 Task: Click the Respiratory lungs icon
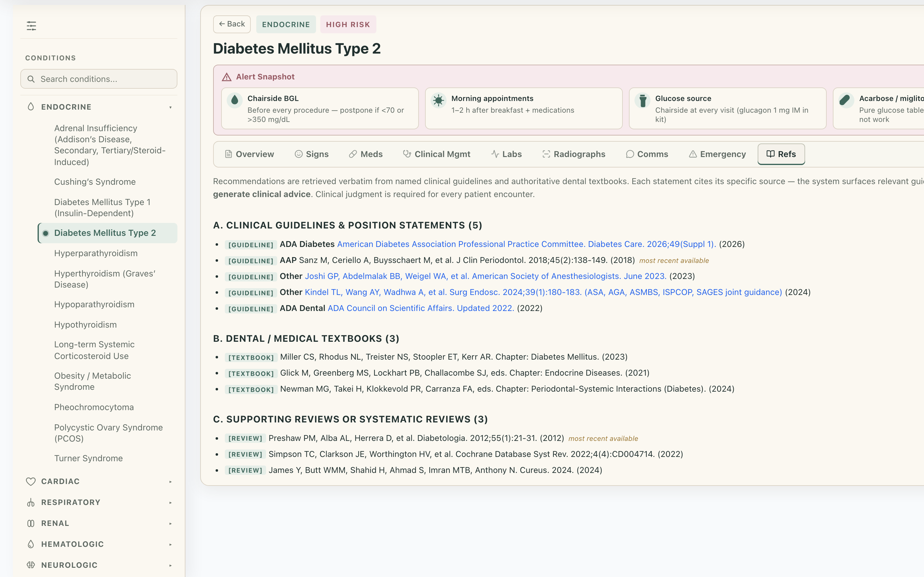click(x=31, y=502)
